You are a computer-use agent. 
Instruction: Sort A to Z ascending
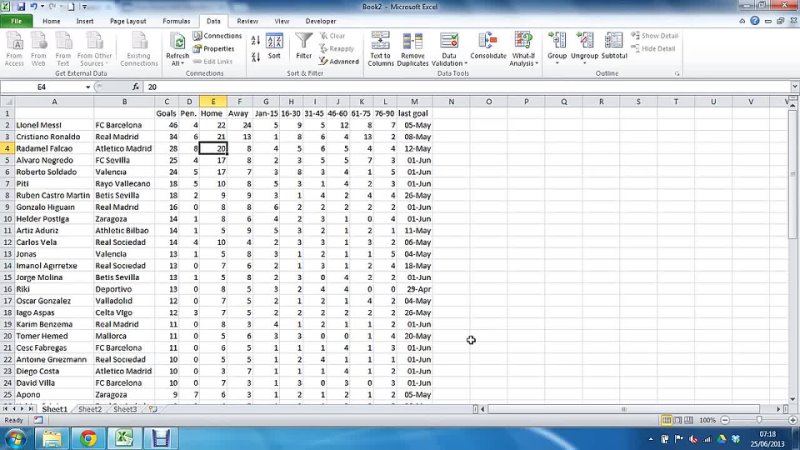[x=256, y=40]
